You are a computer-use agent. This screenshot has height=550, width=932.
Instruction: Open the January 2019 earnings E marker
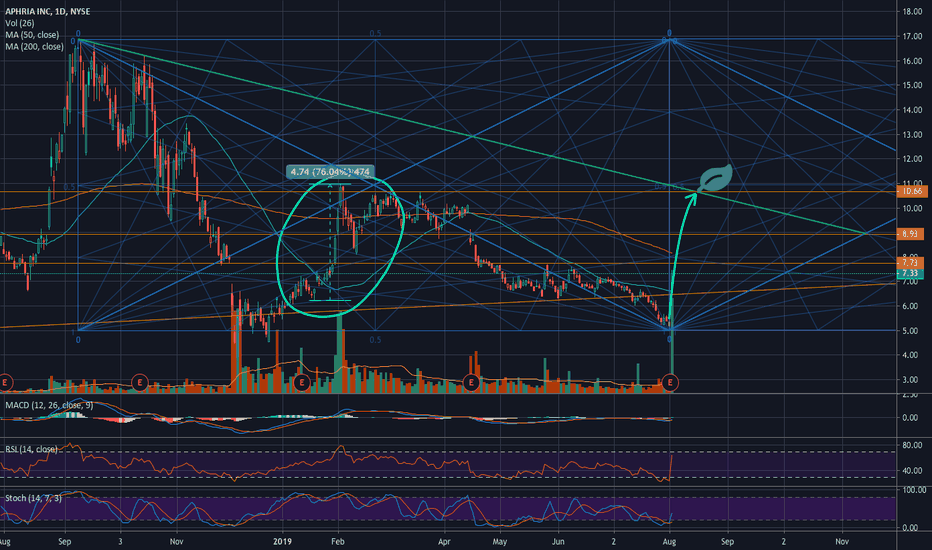302,382
